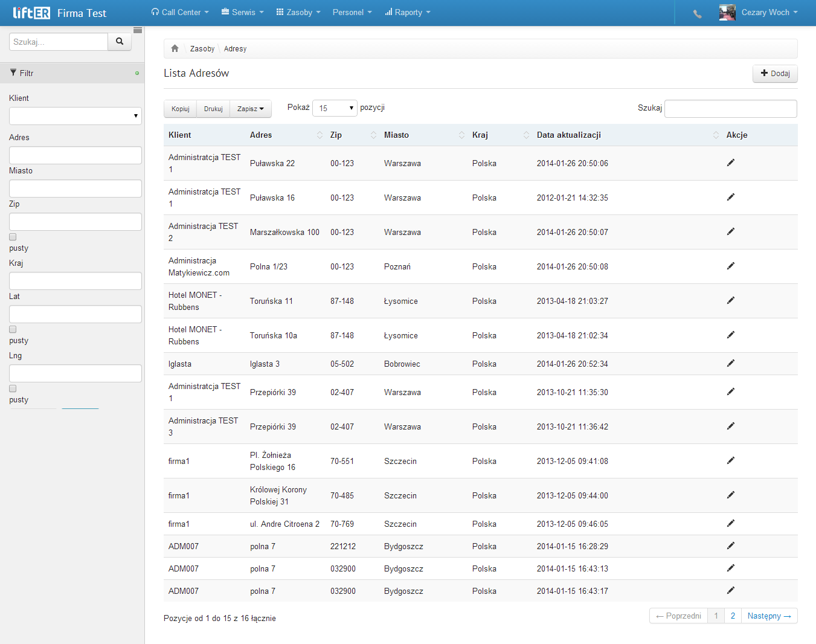
Task: Go to the home breadcrumb icon
Action: pos(175,48)
